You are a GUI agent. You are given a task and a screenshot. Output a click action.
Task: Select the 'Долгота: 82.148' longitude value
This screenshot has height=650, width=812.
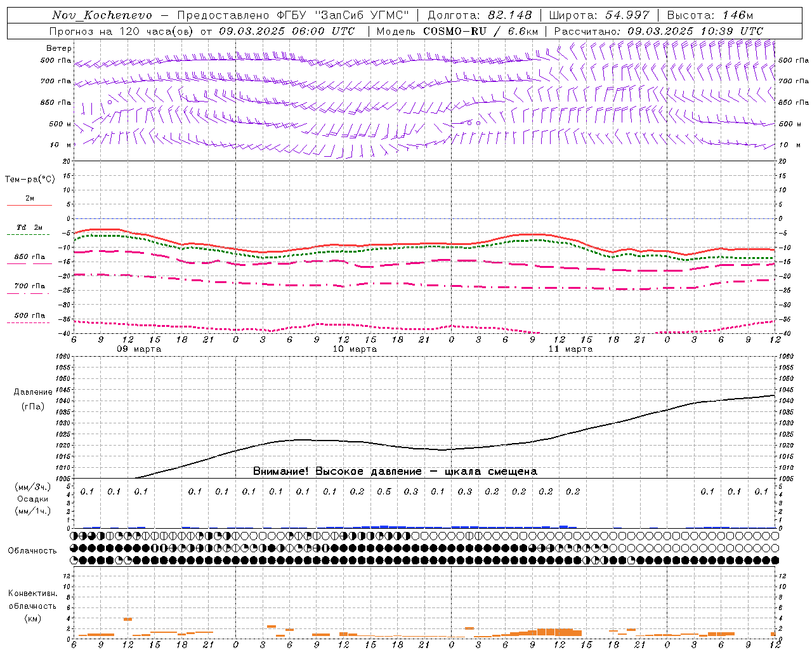pos(480,15)
